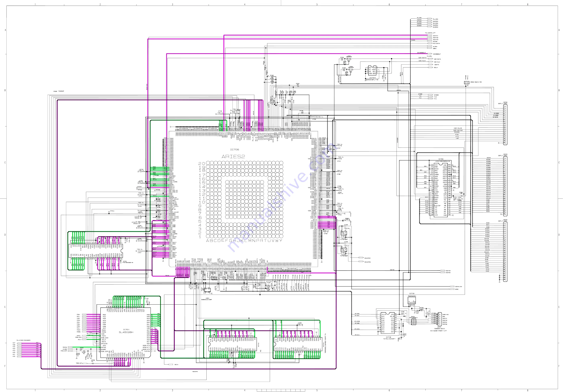Click the ACLK input port label

pyautogui.click(x=79, y=339)
